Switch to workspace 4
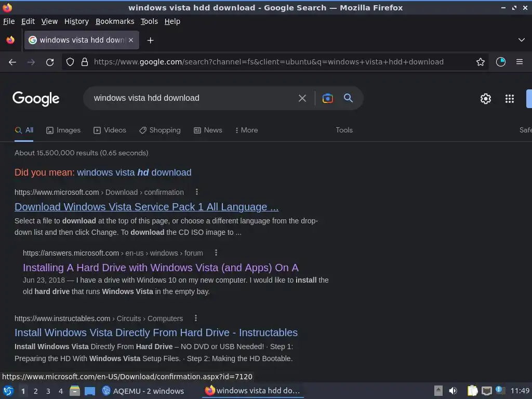The width and height of the screenshot is (532, 399). click(x=61, y=391)
